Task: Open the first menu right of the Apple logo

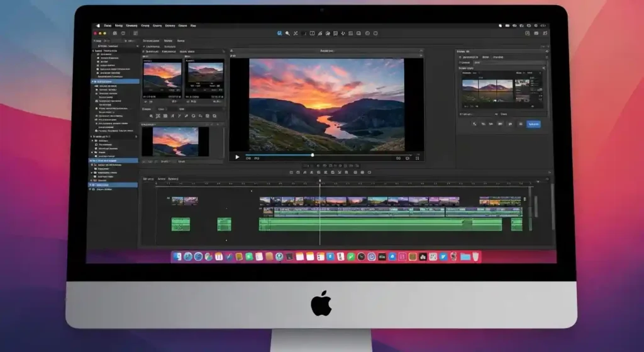Action: 108,25
